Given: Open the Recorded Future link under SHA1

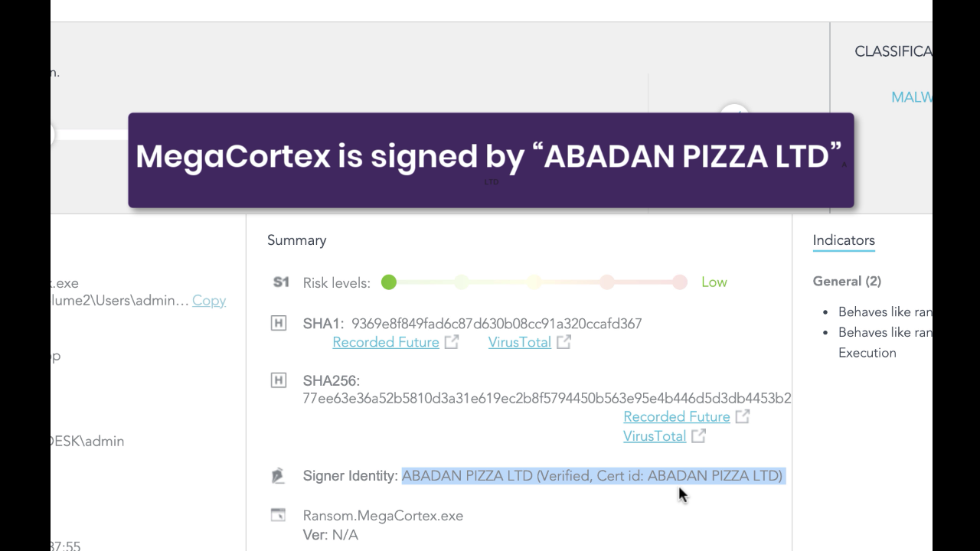Looking at the screenshot, I should tap(386, 342).
